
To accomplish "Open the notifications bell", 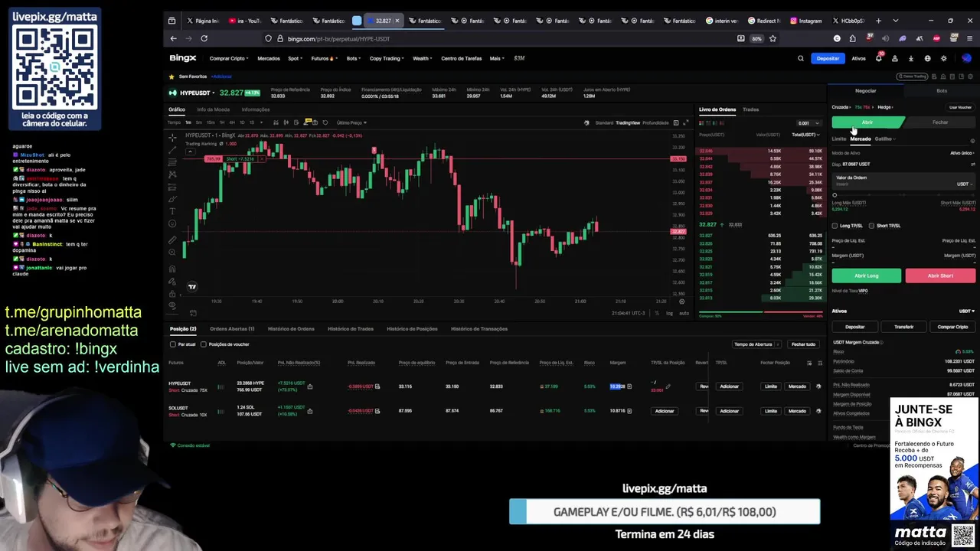I will (878, 58).
